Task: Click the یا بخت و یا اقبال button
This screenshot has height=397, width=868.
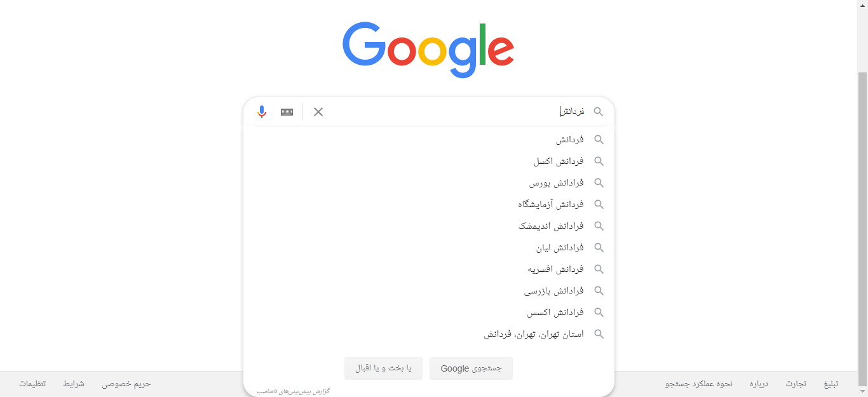Action: point(383,368)
